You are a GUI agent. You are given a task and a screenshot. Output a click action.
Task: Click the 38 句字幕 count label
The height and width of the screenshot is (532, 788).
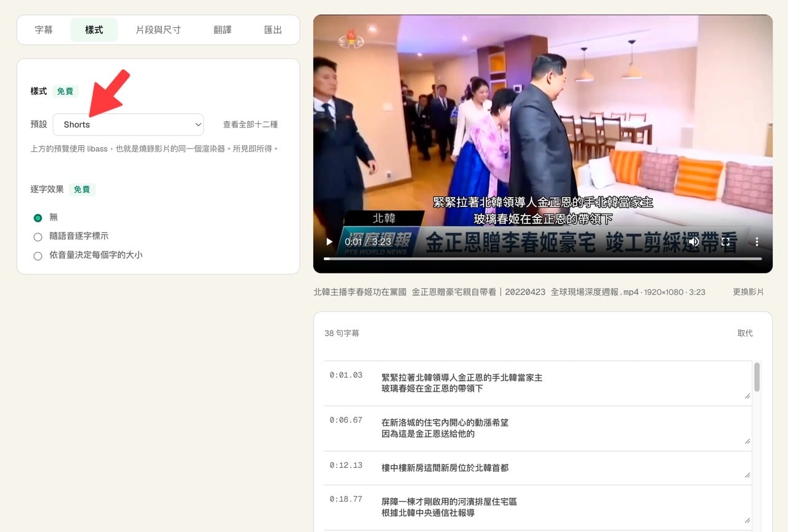[342, 333]
